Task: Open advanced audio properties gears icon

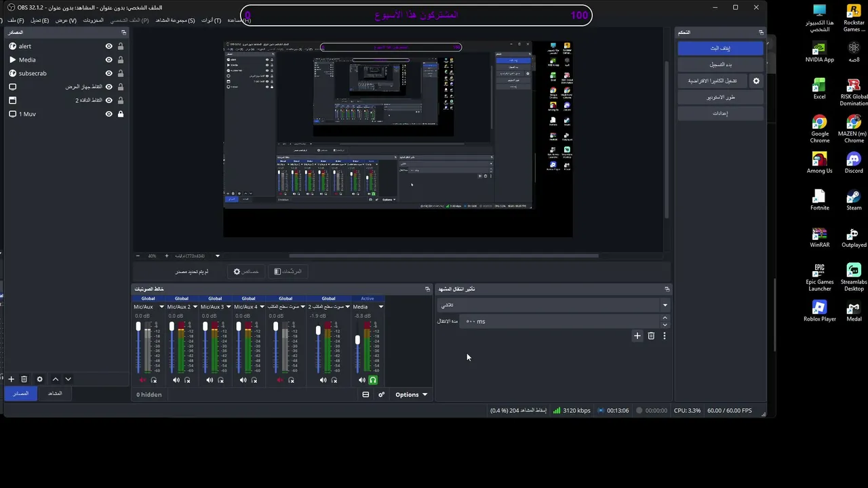Action: 381,394
